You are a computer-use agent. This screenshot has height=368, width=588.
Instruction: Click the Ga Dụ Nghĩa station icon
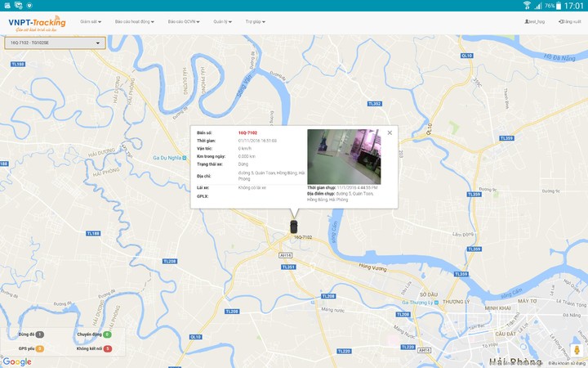coord(184,158)
